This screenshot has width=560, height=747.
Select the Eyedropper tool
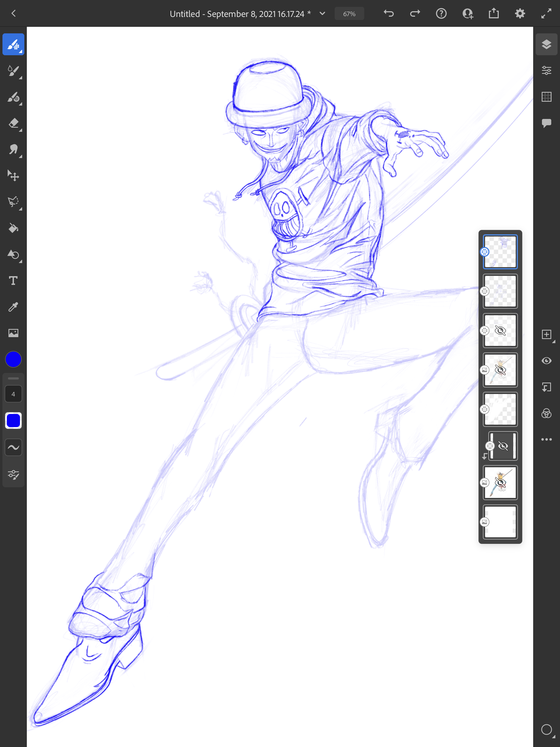pyautogui.click(x=13, y=307)
